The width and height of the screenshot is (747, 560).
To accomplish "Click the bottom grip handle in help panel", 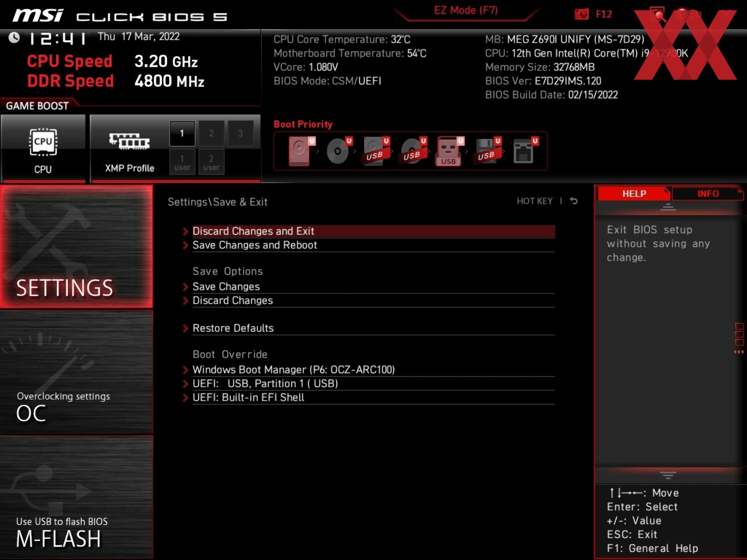I will tap(668, 475).
